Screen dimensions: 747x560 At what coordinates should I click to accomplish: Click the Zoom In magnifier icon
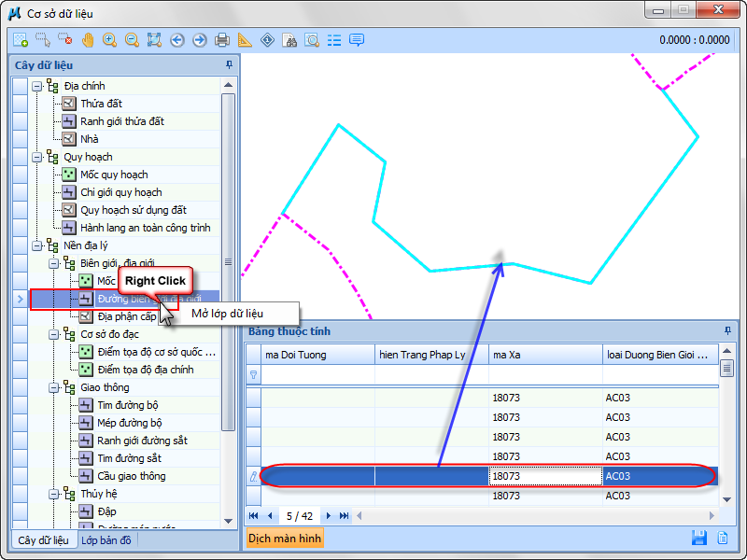pos(110,40)
